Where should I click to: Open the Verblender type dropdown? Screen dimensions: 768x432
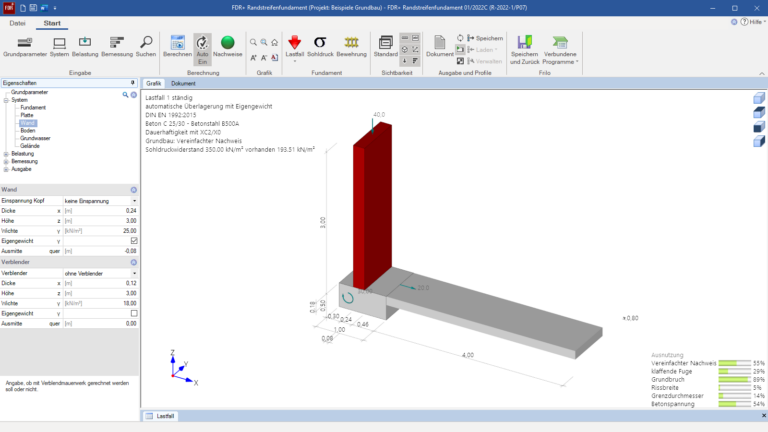coord(100,273)
